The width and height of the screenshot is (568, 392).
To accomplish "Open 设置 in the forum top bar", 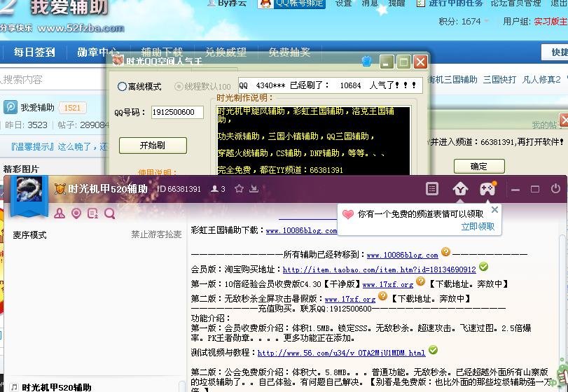I will click(x=343, y=3).
